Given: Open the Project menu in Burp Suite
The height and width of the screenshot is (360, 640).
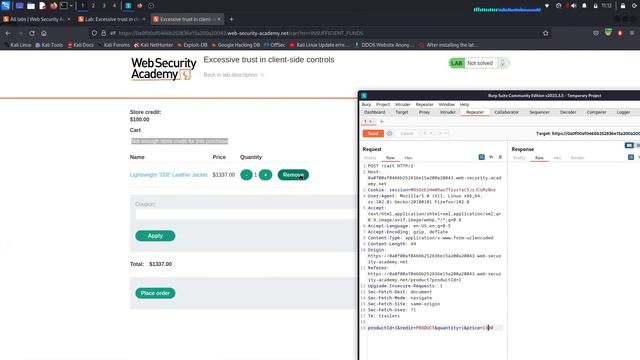Looking at the screenshot, I should coord(383,104).
